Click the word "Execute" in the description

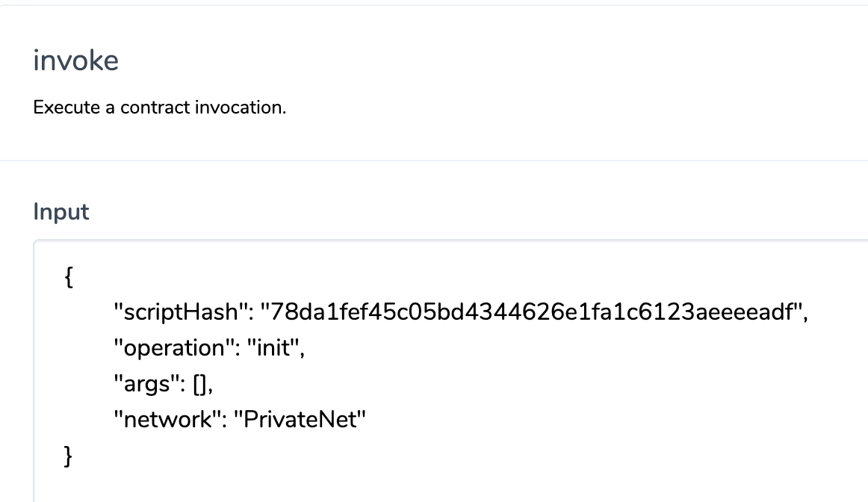[x=66, y=108]
